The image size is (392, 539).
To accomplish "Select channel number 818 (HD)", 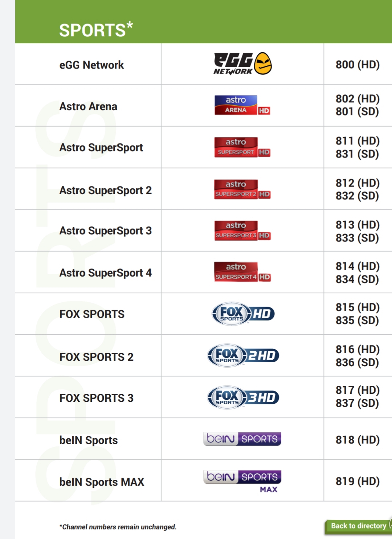I will [358, 440].
